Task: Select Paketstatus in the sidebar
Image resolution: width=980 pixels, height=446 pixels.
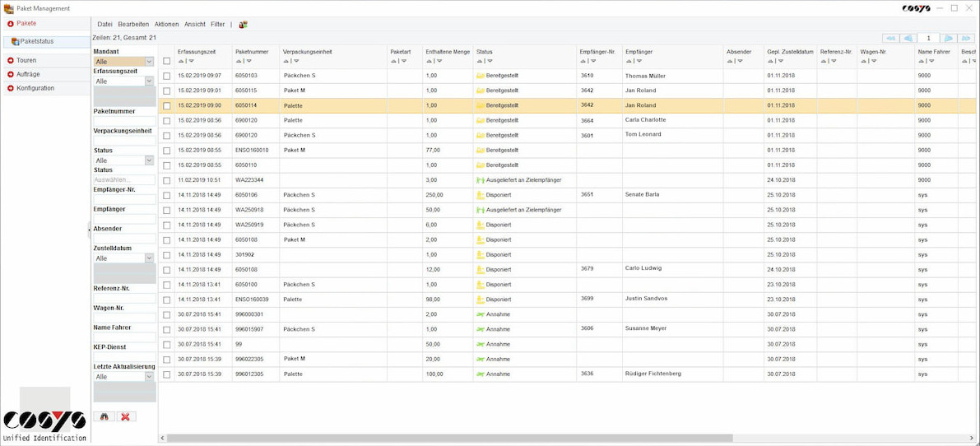Action: pos(37,41)
